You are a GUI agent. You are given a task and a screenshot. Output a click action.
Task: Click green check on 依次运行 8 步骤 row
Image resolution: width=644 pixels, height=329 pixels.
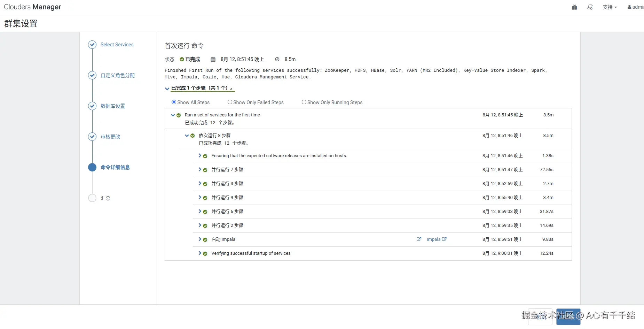[x=193, y=136]
